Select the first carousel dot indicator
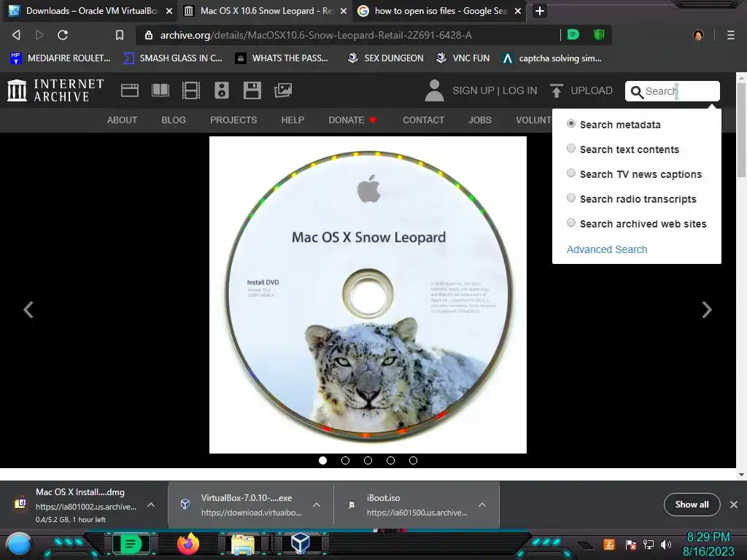The width and height of the screenshot is (747, 560). (323, 461)
